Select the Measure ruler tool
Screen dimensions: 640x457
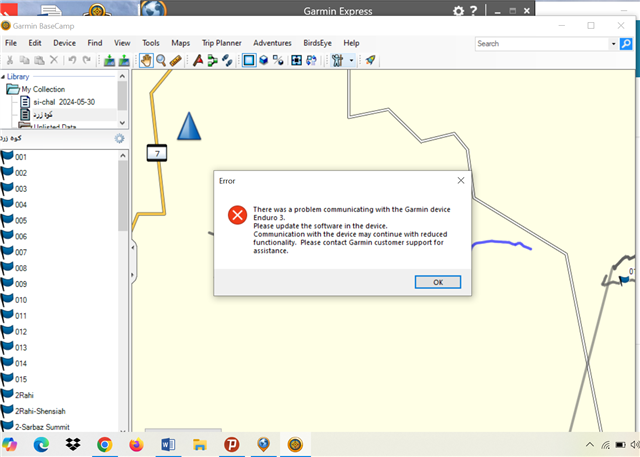[176, 61]
